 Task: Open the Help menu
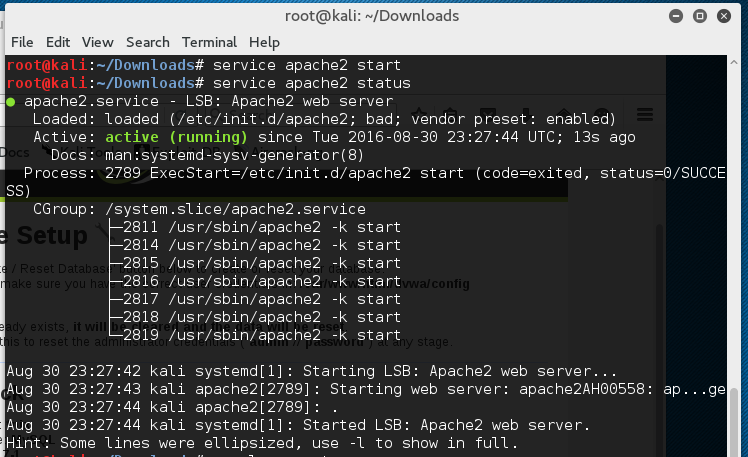click(x=264, y=42)
